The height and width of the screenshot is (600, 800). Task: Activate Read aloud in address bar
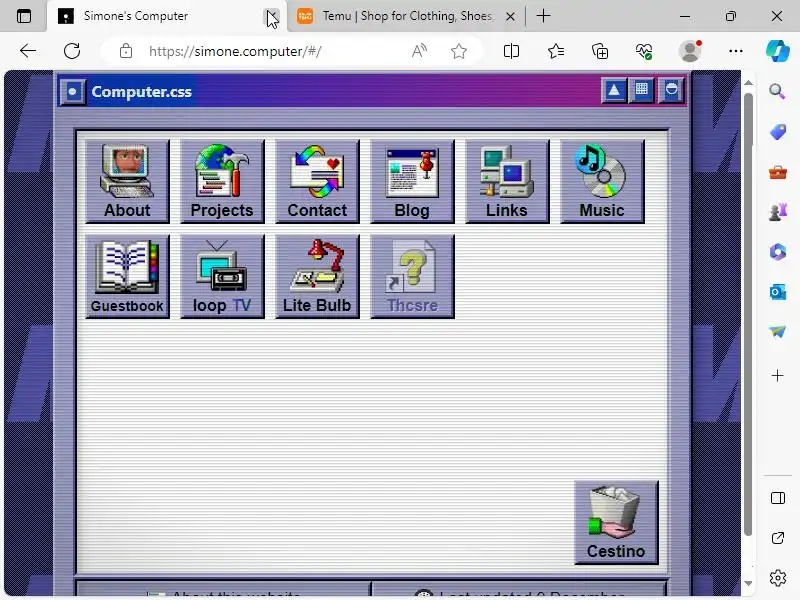click(419, 51)
